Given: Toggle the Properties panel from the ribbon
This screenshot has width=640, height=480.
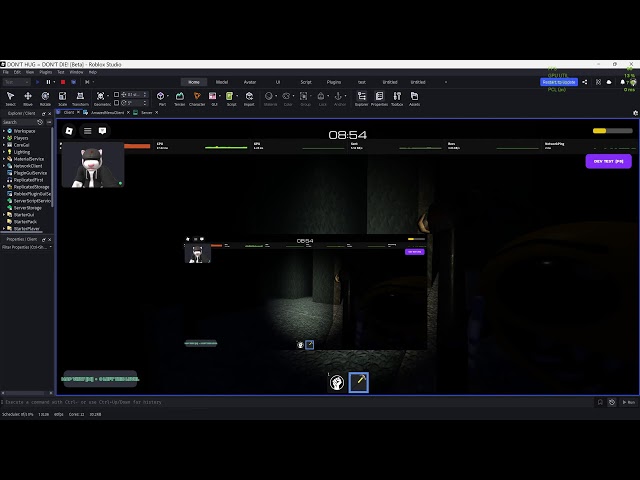Looking at the screenshot, I should 379,98.
